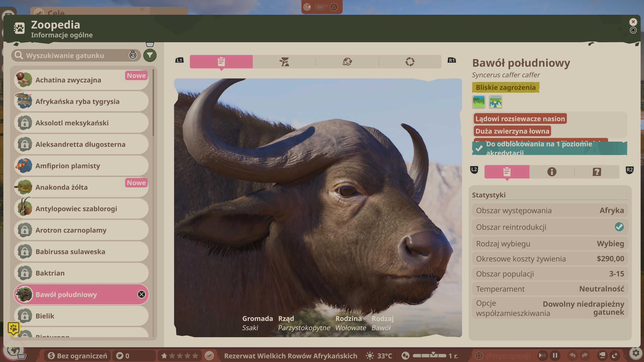This screenshot has width=644, height=362.
Task: Click the yellow paw animal notification icon
Action: pyautogui.click(x=13, y=328)
